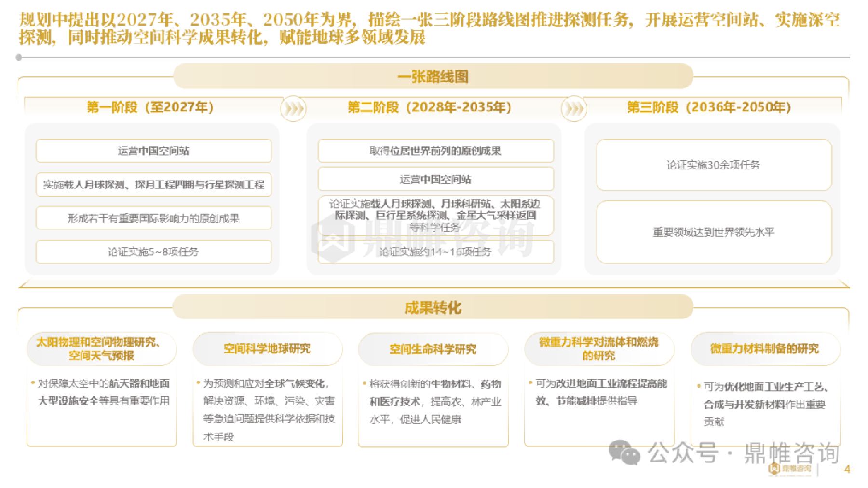Select the 成果转化 header banner

433,307
